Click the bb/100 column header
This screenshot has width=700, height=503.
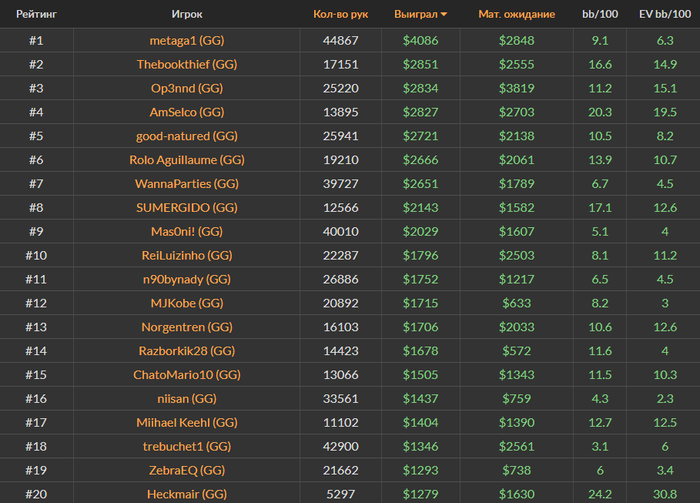click(x=600, y=15)
